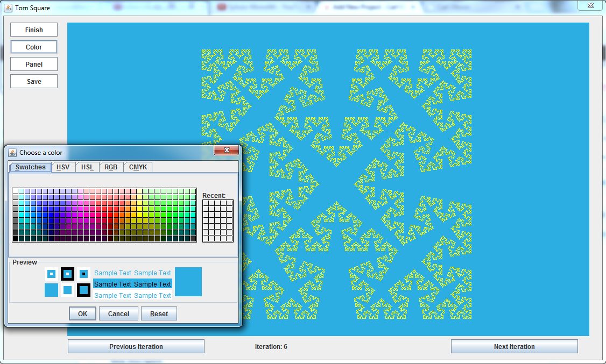Screen dimensions: 606x364
Task: Click the first empty Recent swatch cell
Action: point(206,203)
